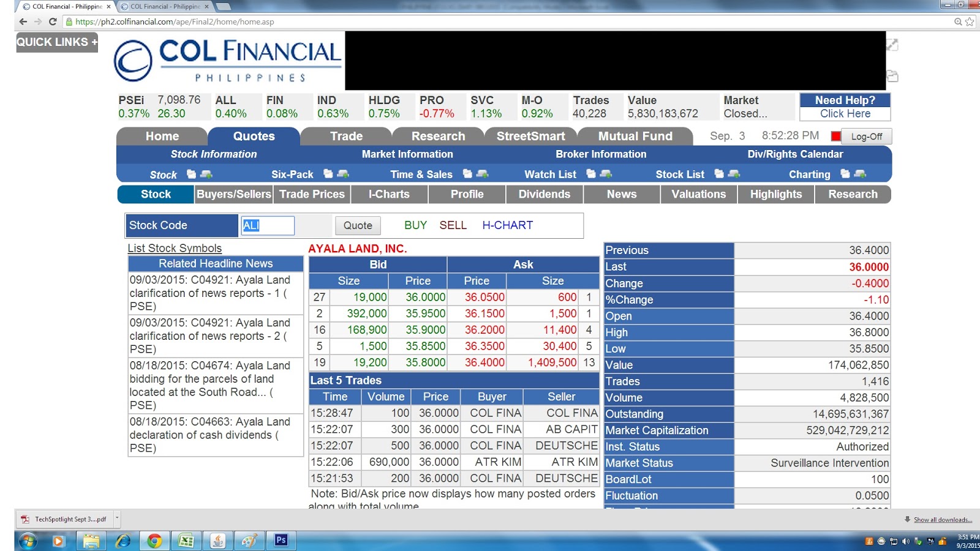Click the 690,000 volume trade cell
Screen dimensions: 980x551
386,462
